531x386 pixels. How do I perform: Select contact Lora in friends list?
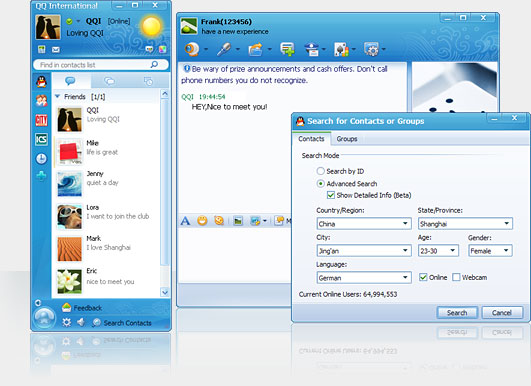click(107, 216)
